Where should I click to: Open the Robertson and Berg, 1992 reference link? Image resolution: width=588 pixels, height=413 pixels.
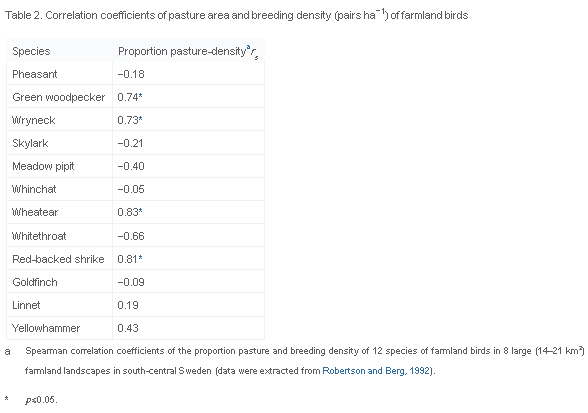376,371
